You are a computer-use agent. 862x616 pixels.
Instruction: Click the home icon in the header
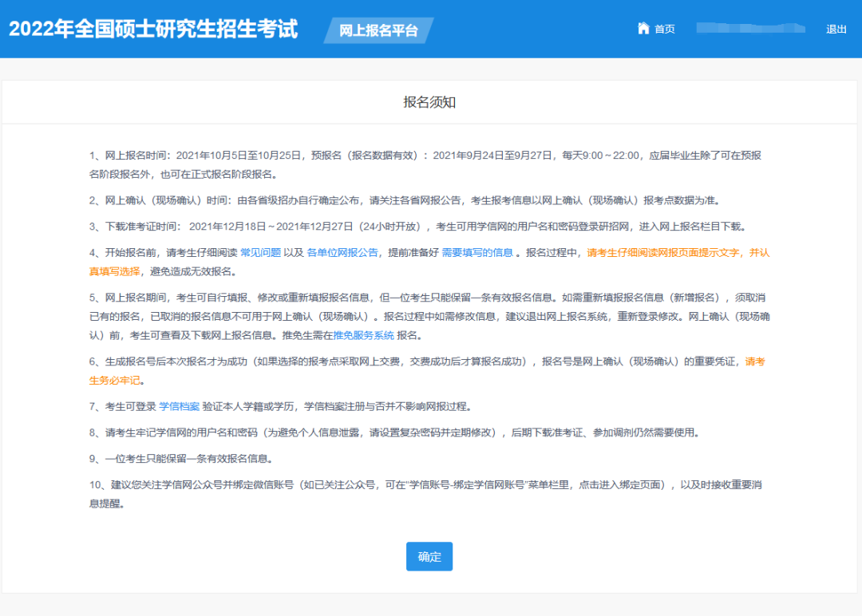[x=643, y=29]
